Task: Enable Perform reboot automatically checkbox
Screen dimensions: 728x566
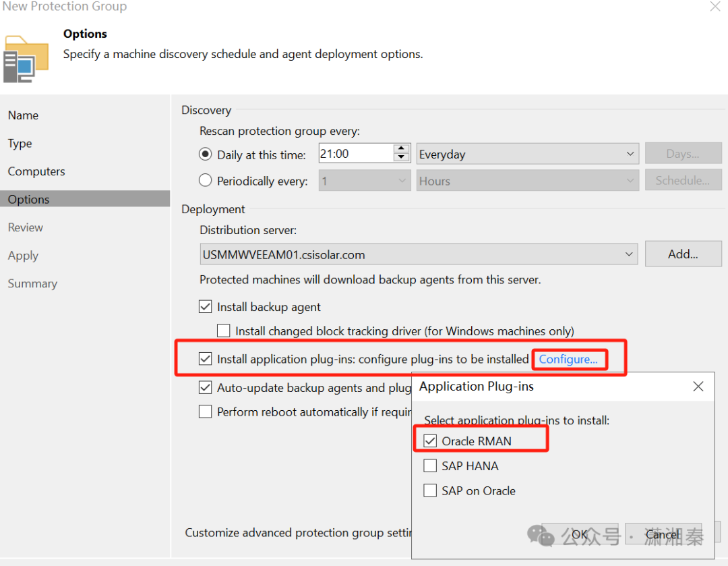Action: pyautogui.click(x=205, y=412)
